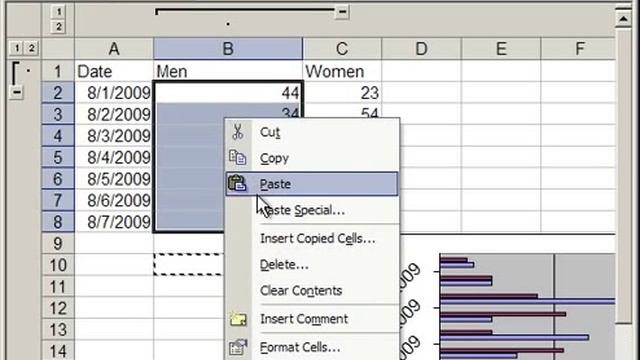Viewport: 640px width, 360px height.
Task: Select row 10 header
Action: coord(58,265)
